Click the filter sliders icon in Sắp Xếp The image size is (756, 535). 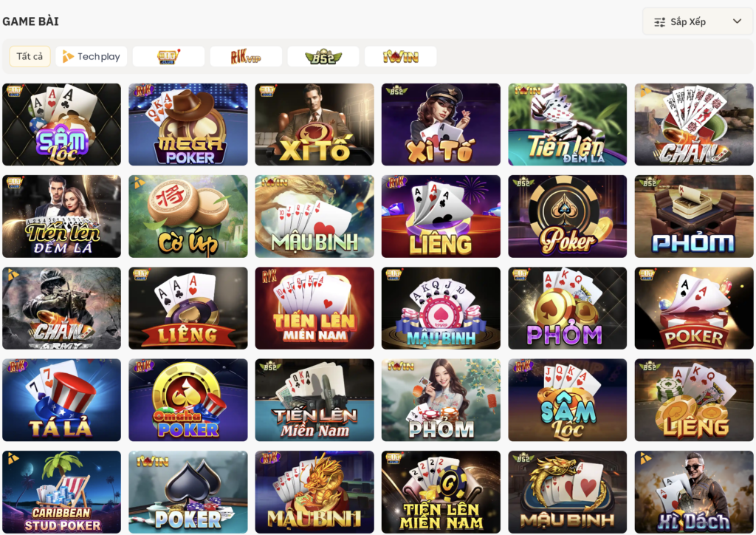659,22
